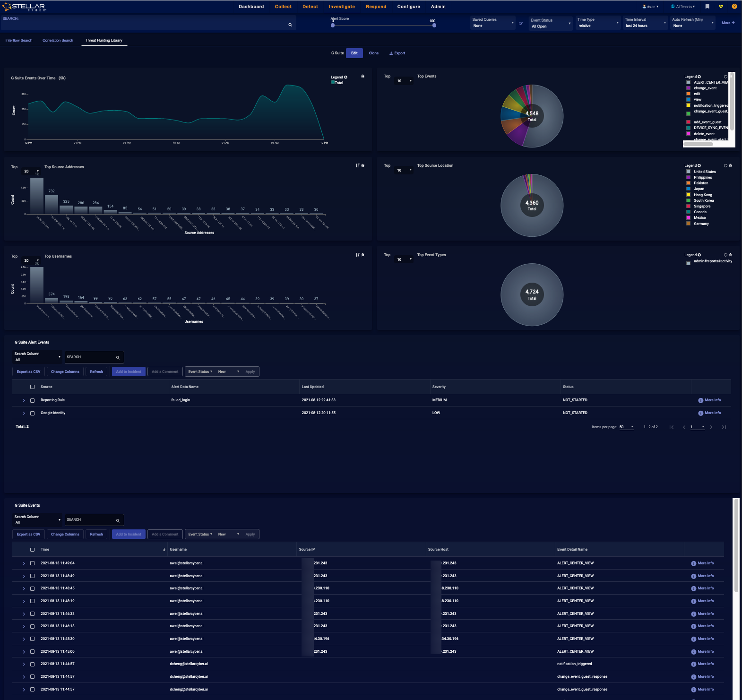Click the bookmark icon in top bar
The width and height of the screenshot is (742, 700).
tap(707, 7)
